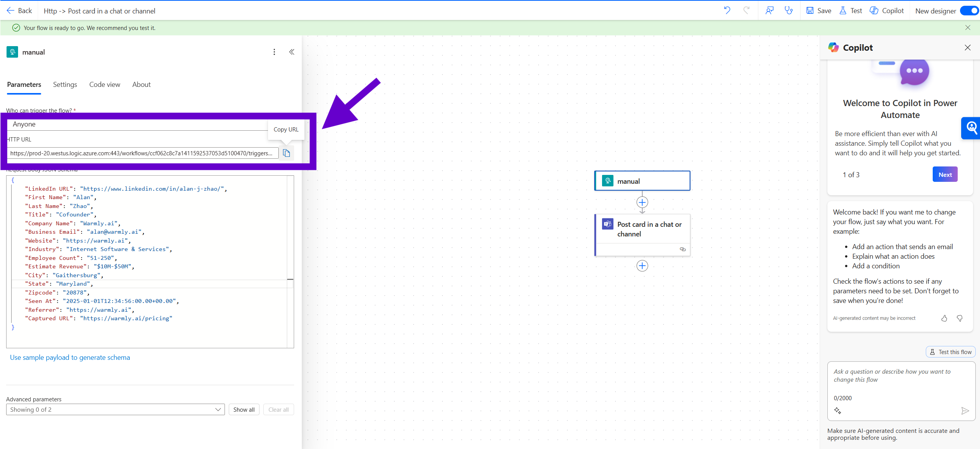Select the Post card in a chat action node
The height and width of the screenshot is (449, 980).
click(649, 229)
